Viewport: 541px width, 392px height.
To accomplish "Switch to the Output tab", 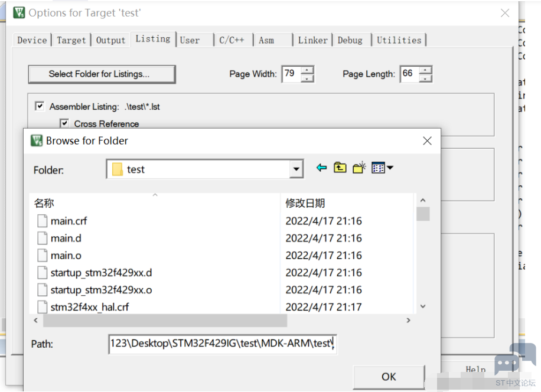I will [110, 40].
